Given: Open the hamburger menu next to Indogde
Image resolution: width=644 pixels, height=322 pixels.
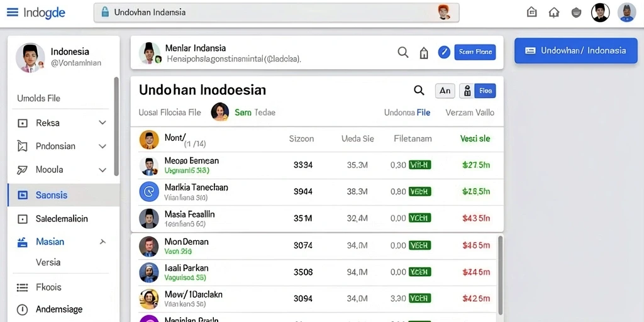Looking at the screenshot, I should coord(13,13).
